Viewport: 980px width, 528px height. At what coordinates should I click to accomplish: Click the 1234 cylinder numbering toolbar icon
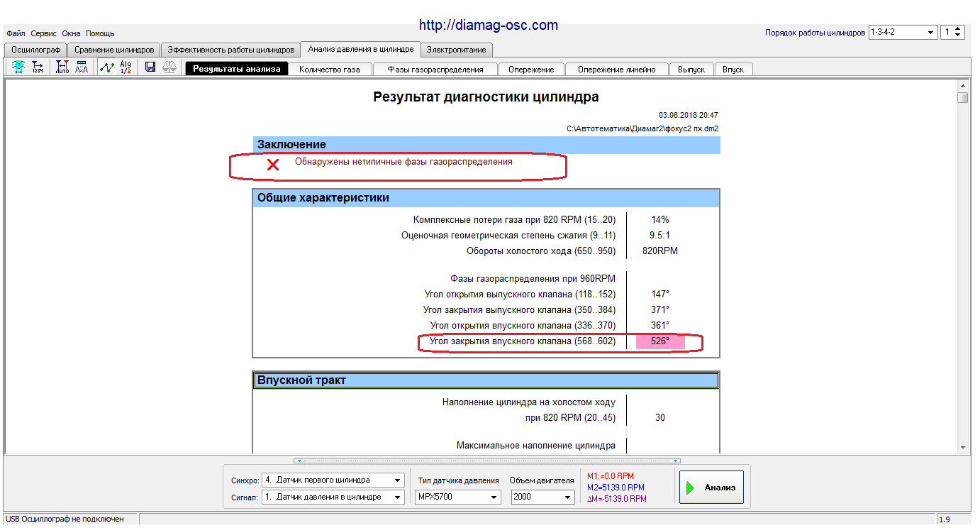(38, 67)
